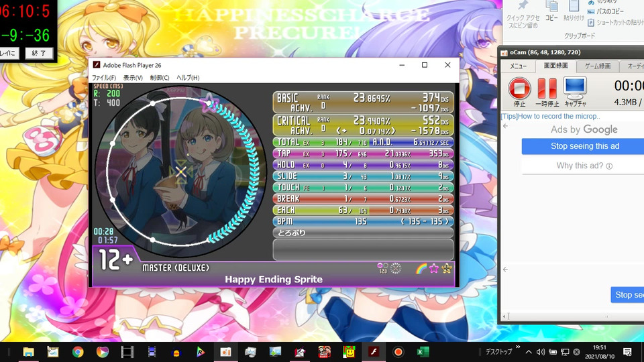
Task: Click the dotted circle sensor icon in player
Action: (x=396, y=268)
